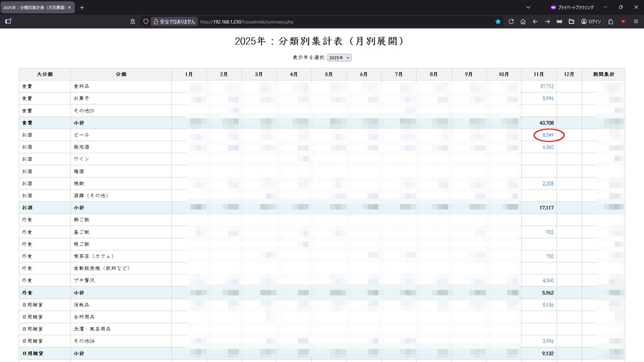This screenshot has height=362, width=644.
Task: Click the page title 2025年：分類別集計表（月別展開）
Action: tap(321, 41)
